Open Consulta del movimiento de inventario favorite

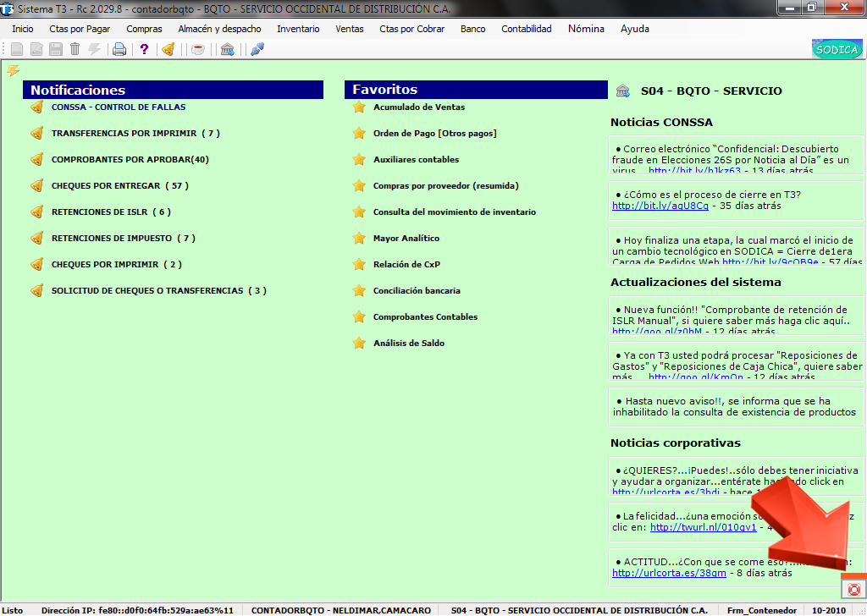point(455,212)
